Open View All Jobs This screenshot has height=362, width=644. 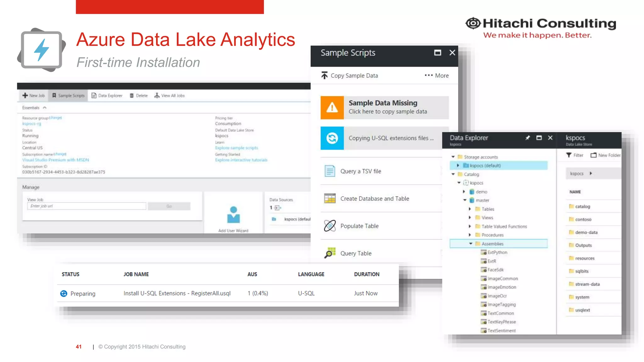169,96
